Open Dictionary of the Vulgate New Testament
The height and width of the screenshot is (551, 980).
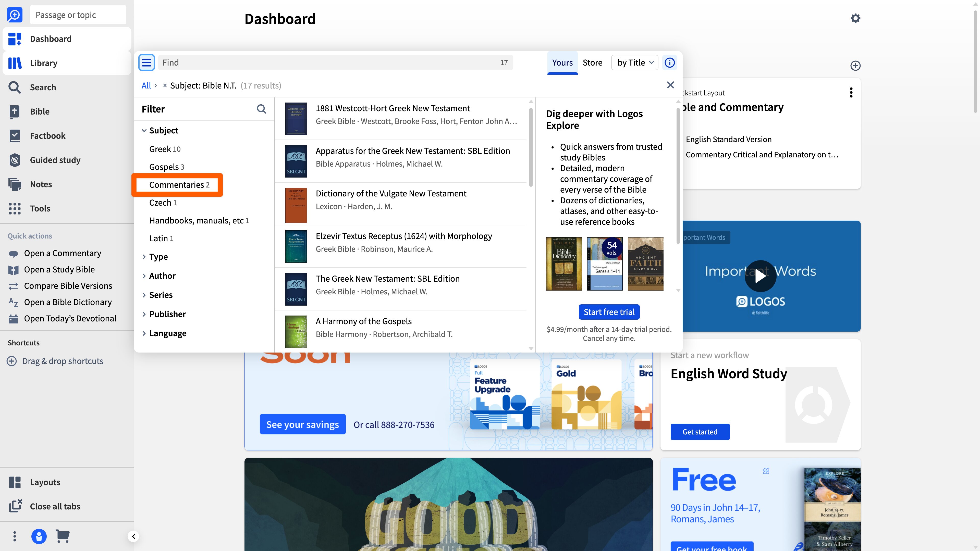click(x=401, y=204)
